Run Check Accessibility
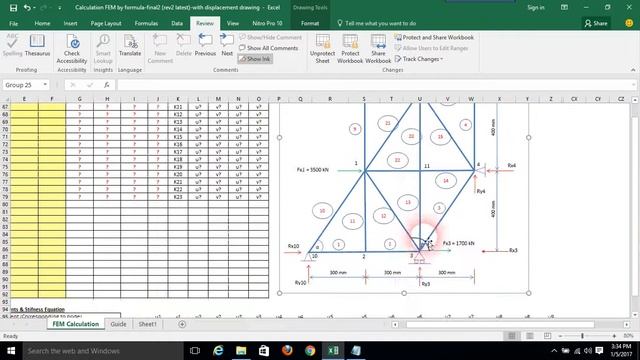This screenshot has height=360, width=640. point(72,49)
